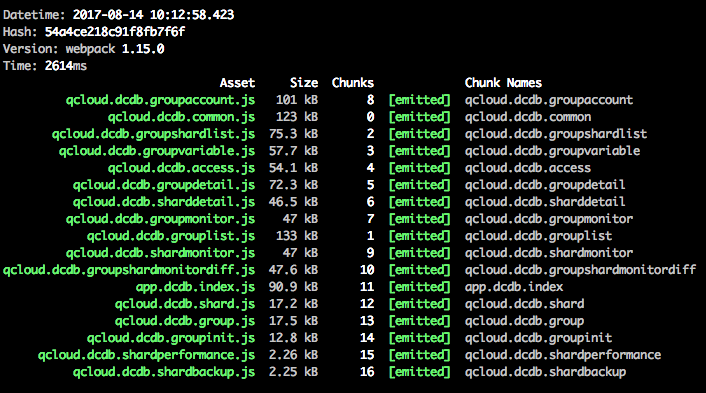Click the 133 kB size value
Screen dimensions: 706x393
click(297, 236)
